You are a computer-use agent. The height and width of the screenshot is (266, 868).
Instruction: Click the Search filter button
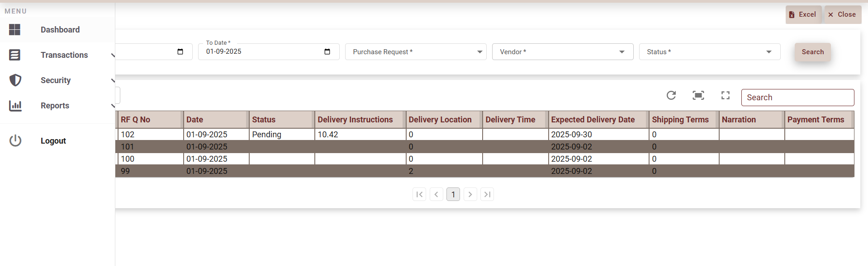(x=812, y=52)
